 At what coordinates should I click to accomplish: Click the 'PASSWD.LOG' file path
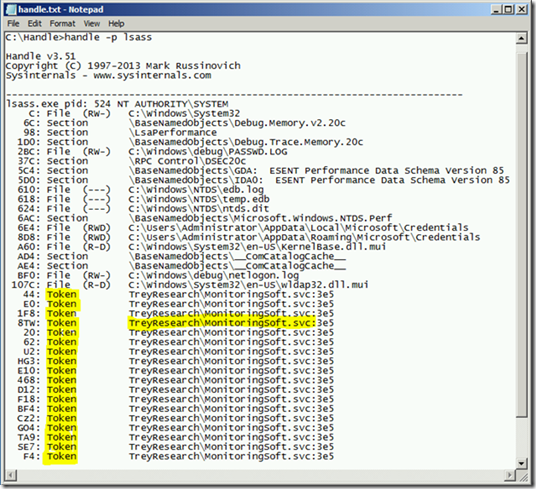coord(208,152)
